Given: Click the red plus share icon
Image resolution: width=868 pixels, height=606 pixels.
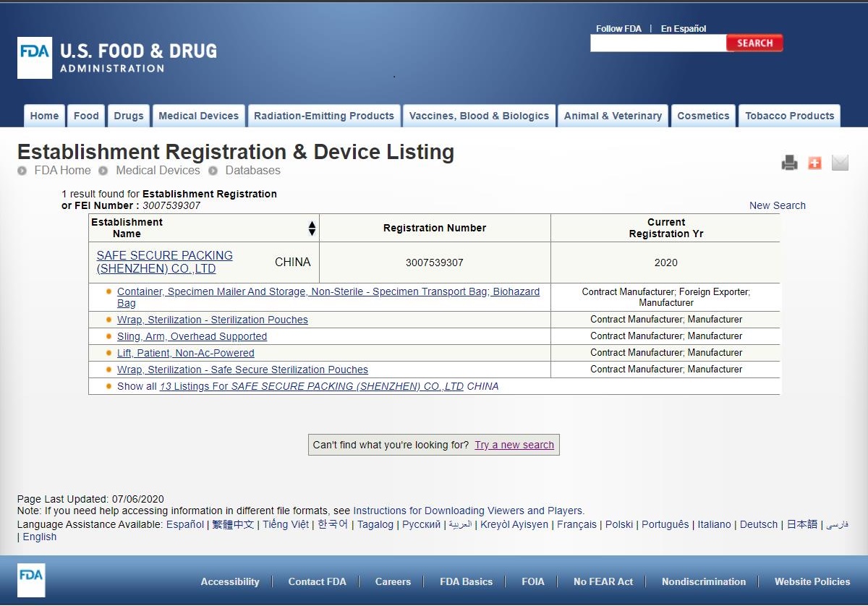Looking at the screenshot, I should pyautogui.click(x=814, y=163).
